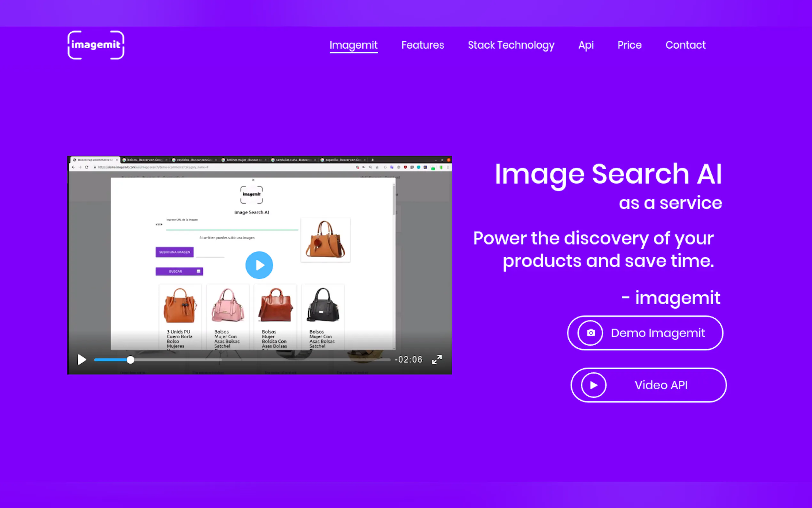This screenshot has width=812, height=508.
Task: Click the imagemit logo in header
Action: point(96,45)
